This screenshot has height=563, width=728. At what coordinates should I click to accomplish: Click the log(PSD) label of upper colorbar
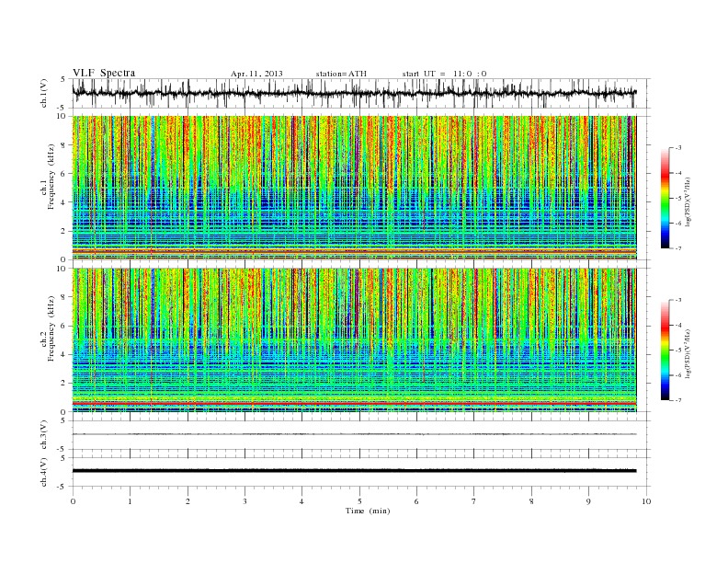688,201
